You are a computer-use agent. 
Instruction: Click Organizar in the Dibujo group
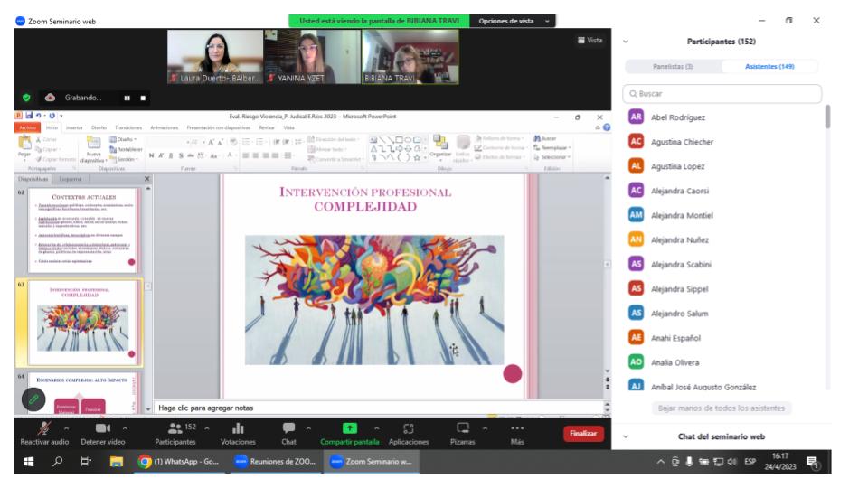pyautogui.click(x=440, y=146)
